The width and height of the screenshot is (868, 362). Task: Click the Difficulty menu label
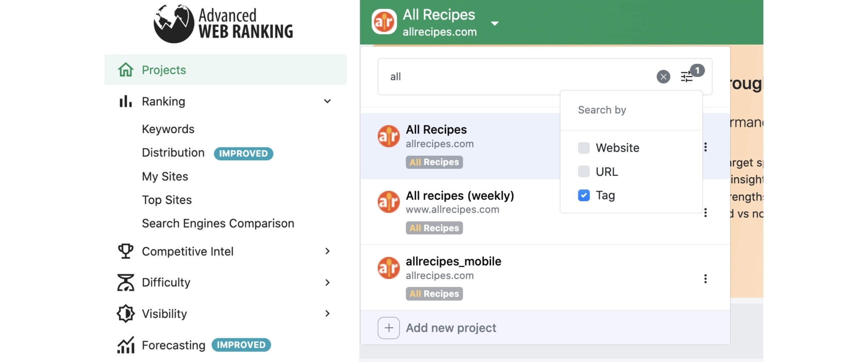coord(166,282)
